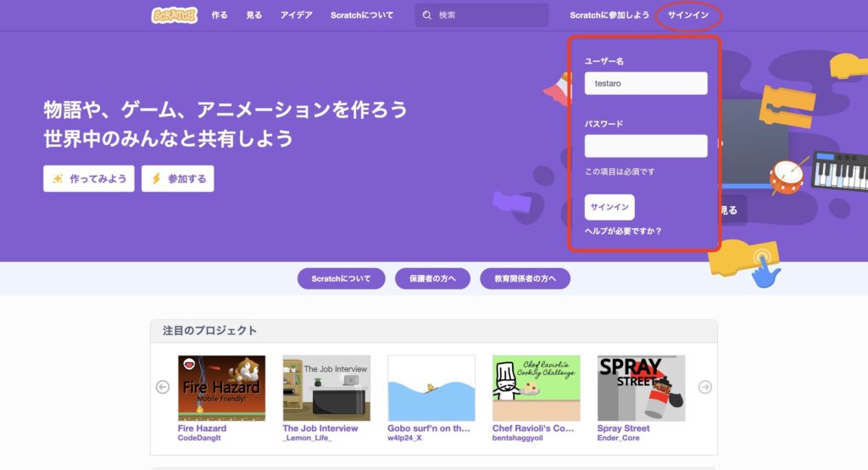
Task: Focus the パスワード input field
Action: pyautogui.click(x=646, y=146)
